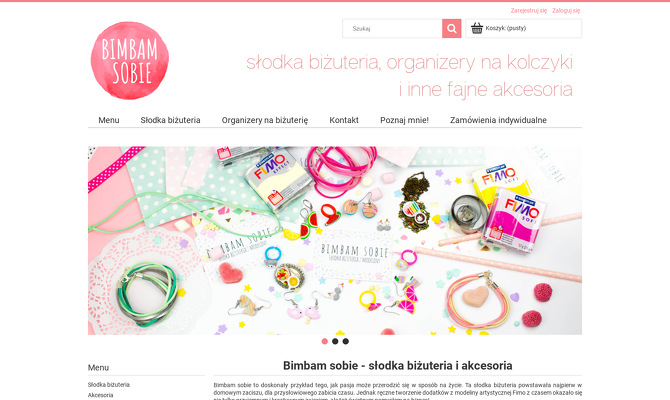
Task: Click the Fimo jewelry banner image
Action: [335, 241]
